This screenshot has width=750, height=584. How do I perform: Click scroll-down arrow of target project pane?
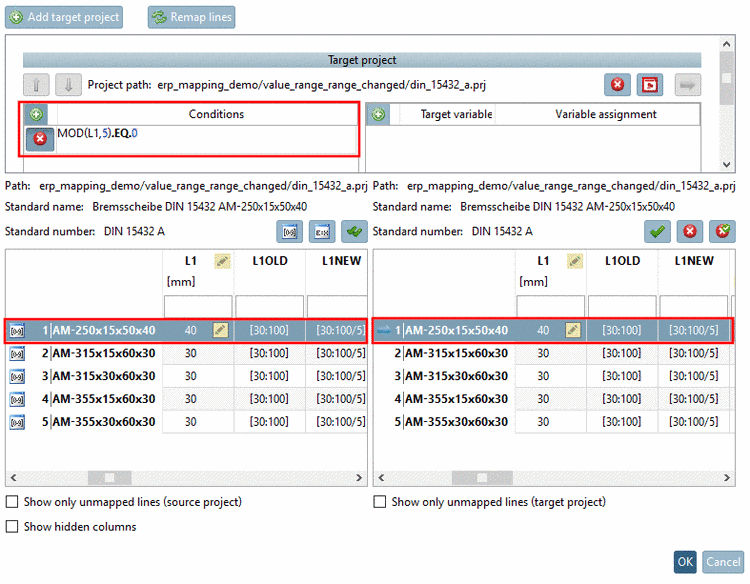727,165
